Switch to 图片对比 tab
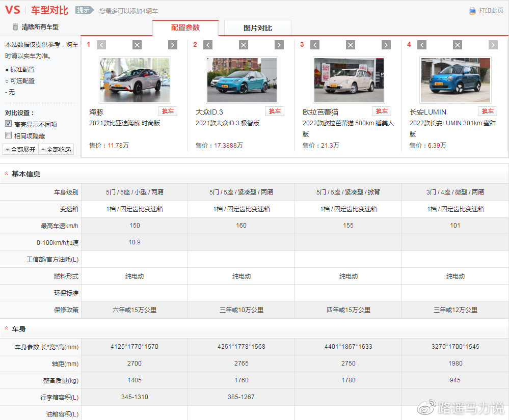Image resolution: width=509 pixels, height=420 pixels. tap(258, 28)
